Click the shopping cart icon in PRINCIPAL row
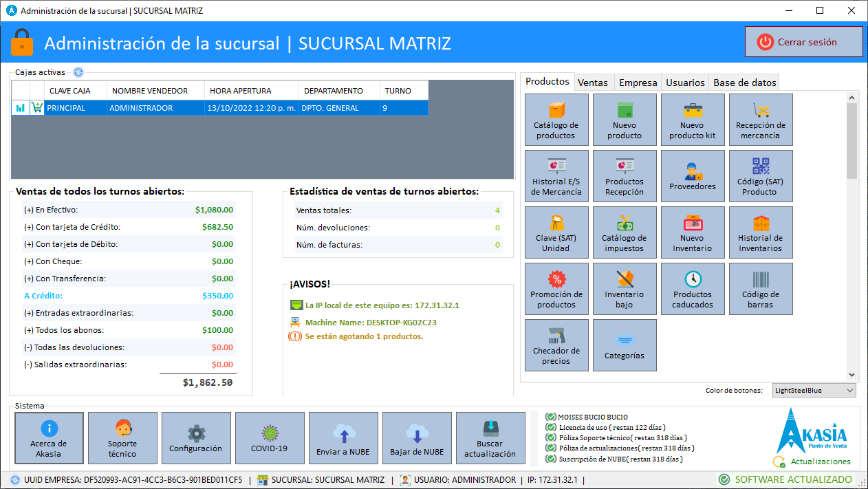The image size is (868, 489). [37, 108]
